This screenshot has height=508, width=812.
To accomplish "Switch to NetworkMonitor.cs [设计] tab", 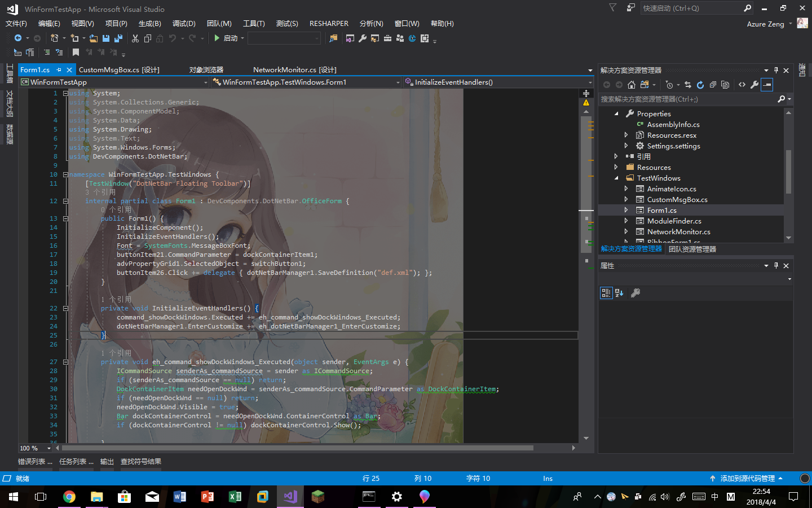I will click(295, 70).
